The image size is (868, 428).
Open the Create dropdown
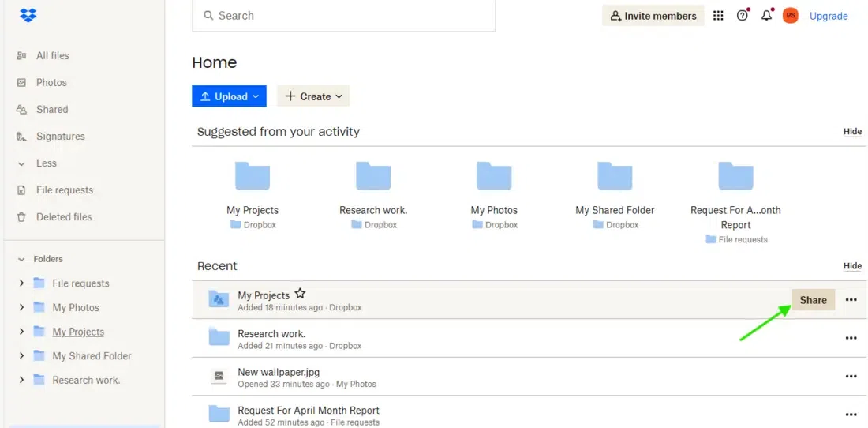coord(313,96)
